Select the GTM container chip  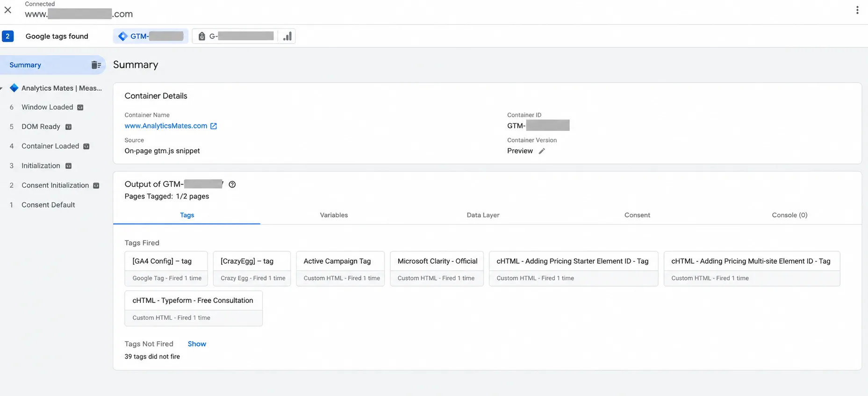[151, 36]
